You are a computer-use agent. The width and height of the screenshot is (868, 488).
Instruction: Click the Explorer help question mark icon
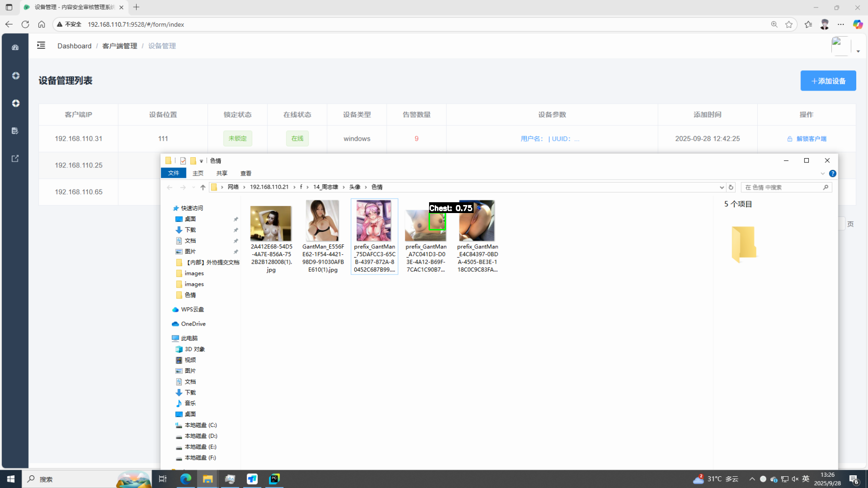coord(832,174)
